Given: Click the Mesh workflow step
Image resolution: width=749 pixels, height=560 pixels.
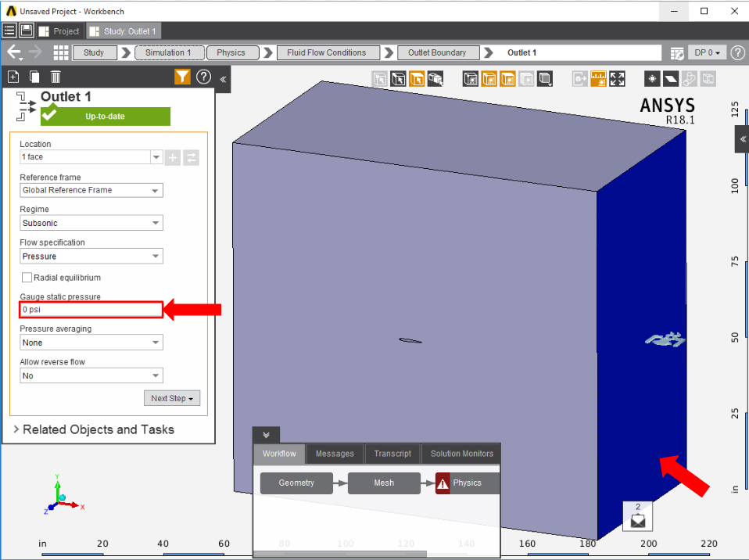Looking at the screenshot, I should tap(384, 483).
